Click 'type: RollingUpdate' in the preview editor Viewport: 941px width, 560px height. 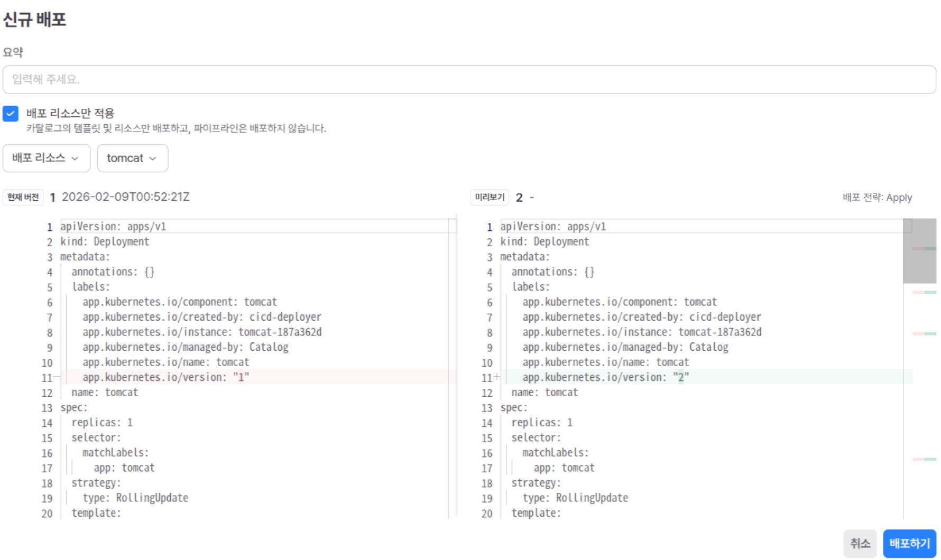click(575, 498)
